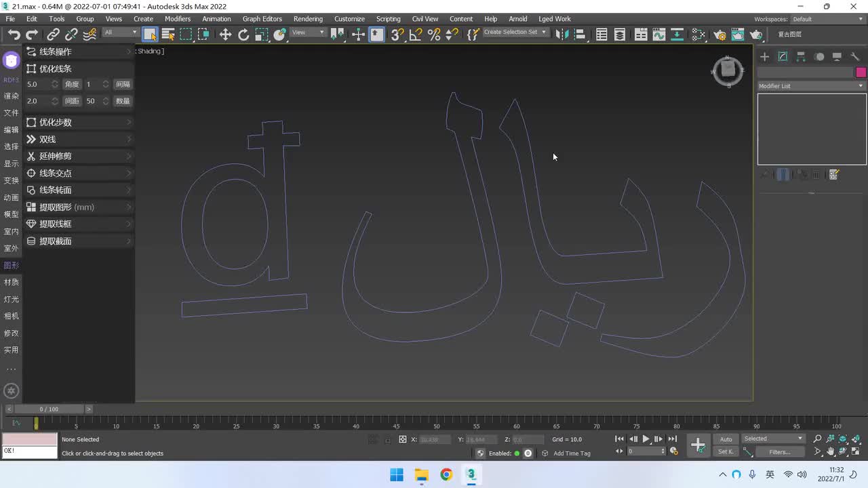Open the Rendering menu
This screenshot has height=488, width=868.
click(308, 19)
